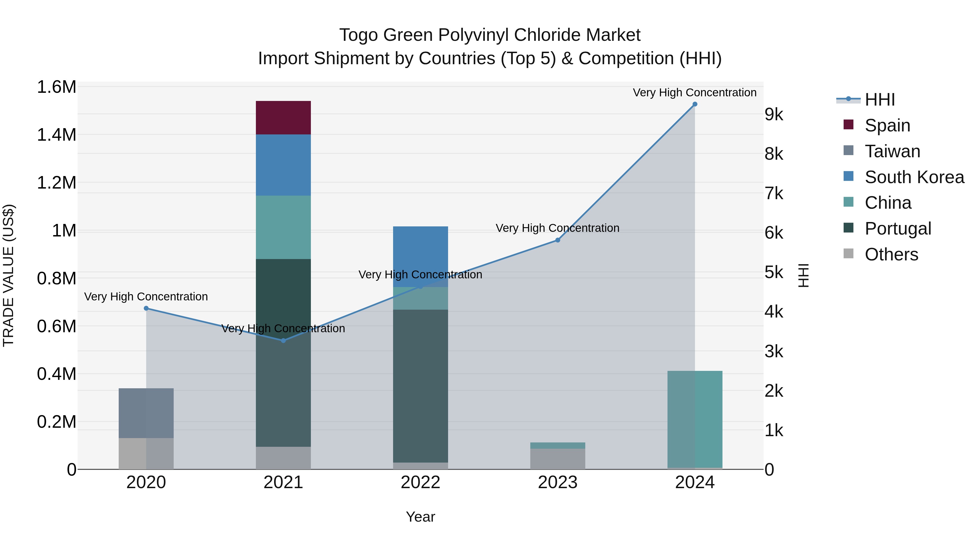Toggle the Spain legend entry
Viewport: 980px width, 551px height.
pyautogui.click(x=877, y=125)
